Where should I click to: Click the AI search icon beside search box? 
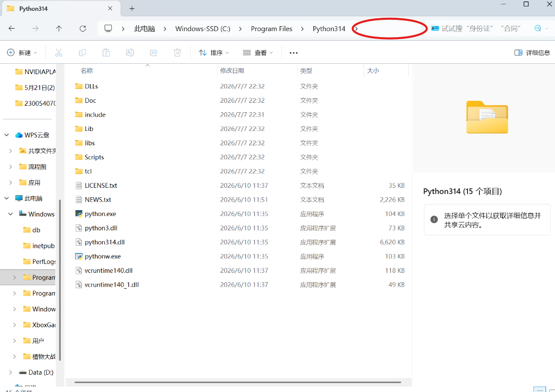click(x=538, y=29)
